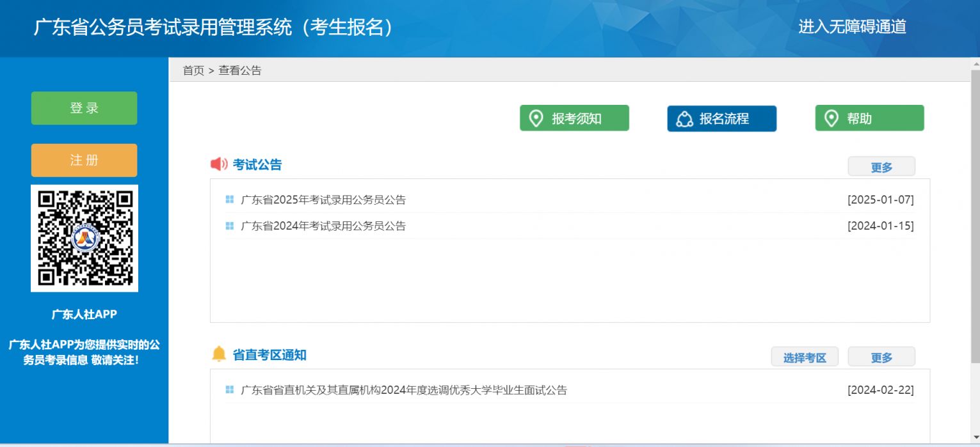Open 广东省2025年考试录用公务员公告 link

point(323,200)
